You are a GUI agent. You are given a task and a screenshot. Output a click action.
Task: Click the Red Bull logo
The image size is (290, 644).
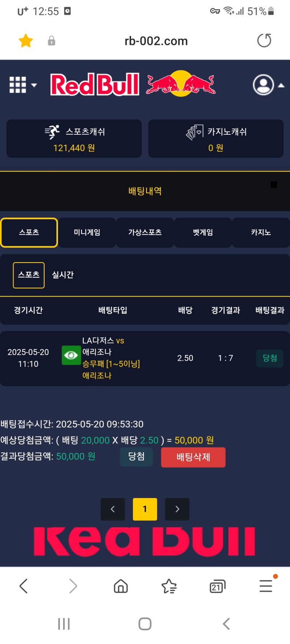click(132, 84)
